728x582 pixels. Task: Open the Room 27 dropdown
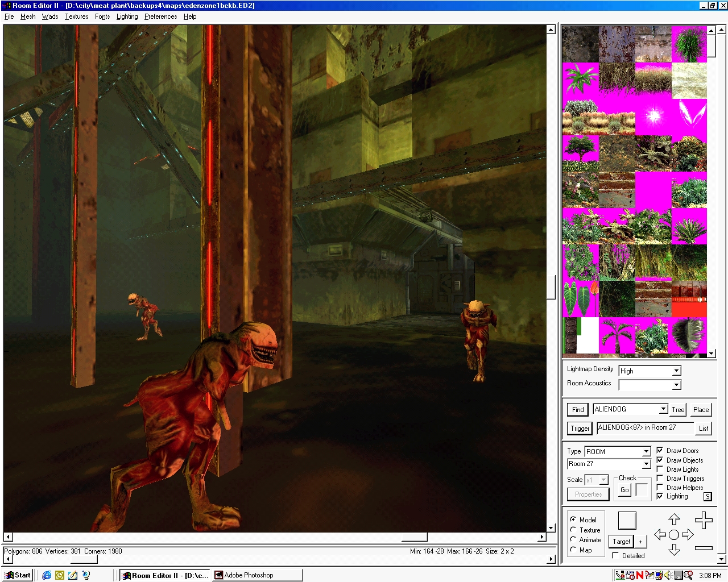pos(646,464)
